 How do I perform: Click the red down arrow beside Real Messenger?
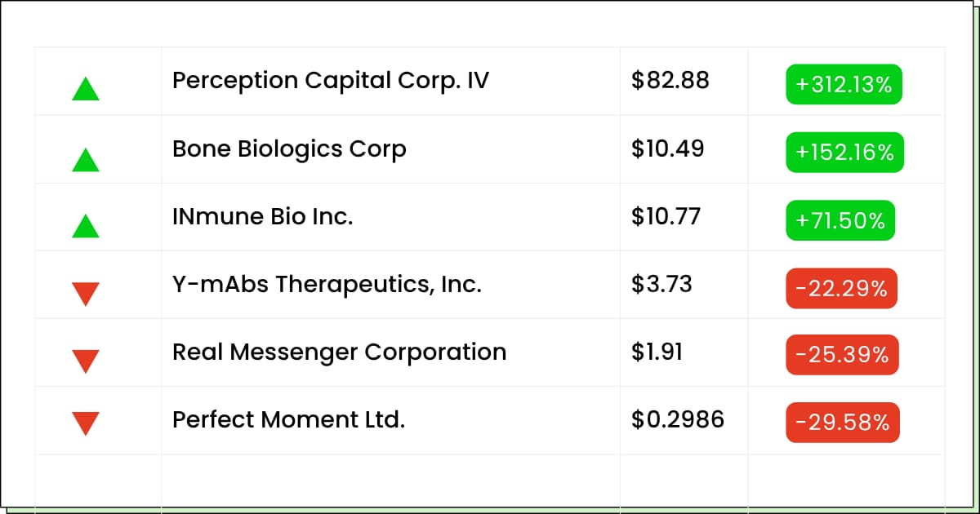(86, 361)
